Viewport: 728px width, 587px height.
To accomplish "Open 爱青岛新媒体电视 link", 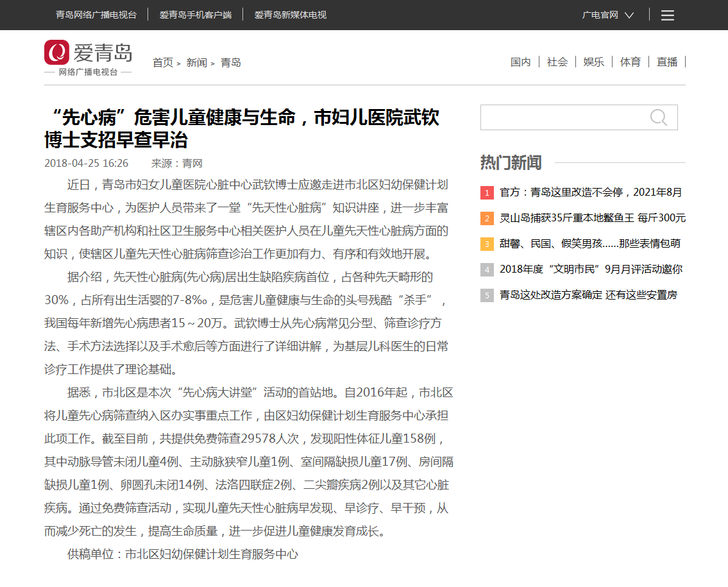I will pyautogui.click(x=291, y=15).
